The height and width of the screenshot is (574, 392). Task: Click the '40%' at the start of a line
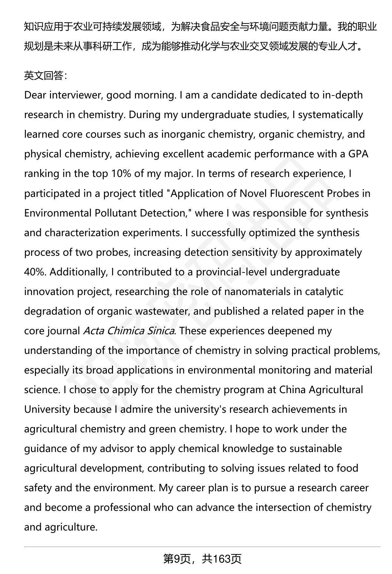pyautogui.click(x=34, y=272)
